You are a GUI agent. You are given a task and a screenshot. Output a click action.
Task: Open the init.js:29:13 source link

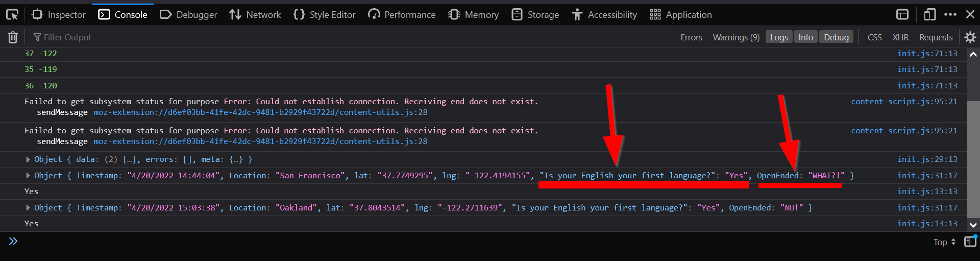coord(927,159)
